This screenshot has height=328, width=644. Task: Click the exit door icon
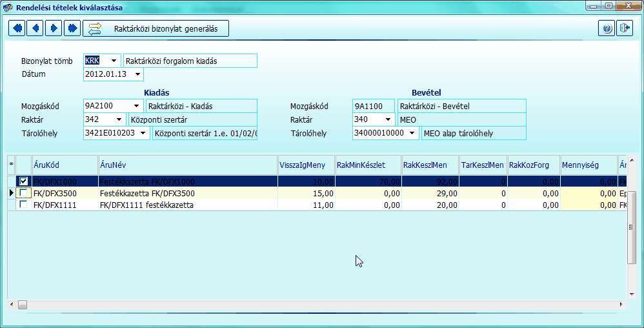pos(625,28)
